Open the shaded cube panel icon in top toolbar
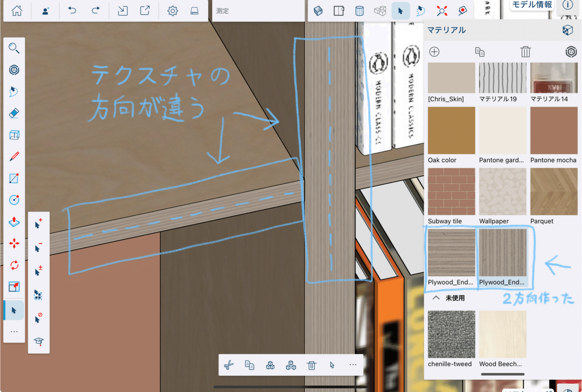The image size is (582, 392). tap(318, 11)
